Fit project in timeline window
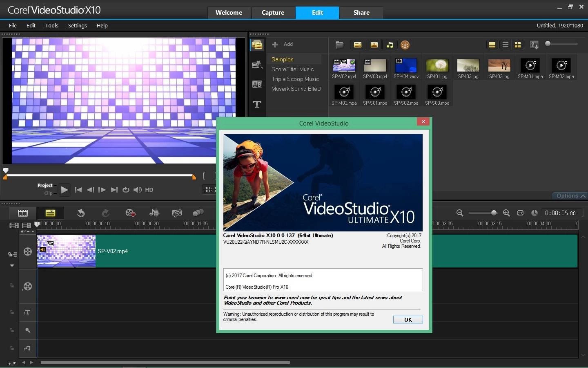The image size is (588, 368). tap(520, 213)
